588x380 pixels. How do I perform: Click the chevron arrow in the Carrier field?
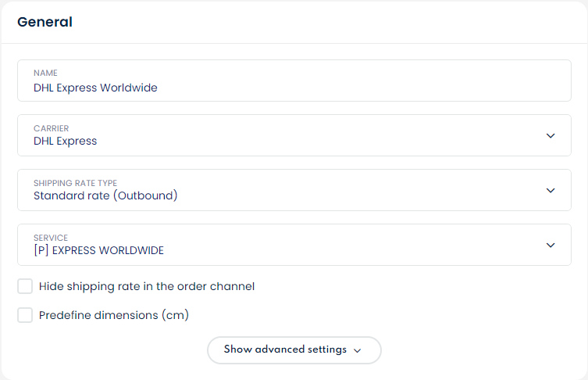point(551,135)
